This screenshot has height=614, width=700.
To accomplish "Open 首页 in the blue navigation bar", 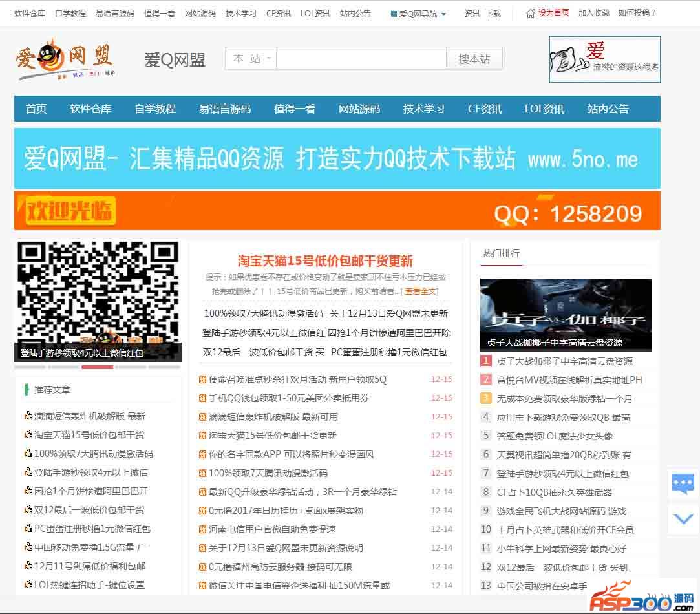I will [x=36, y=109].
